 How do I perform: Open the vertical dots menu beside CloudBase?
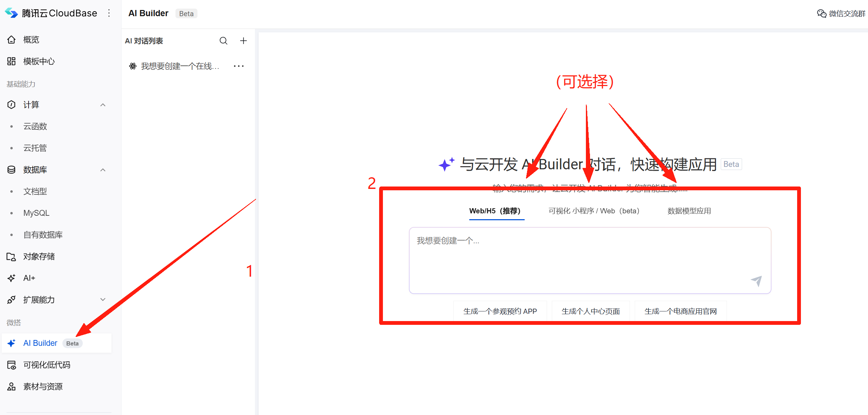pyautogui.click(x=109, y=13)
